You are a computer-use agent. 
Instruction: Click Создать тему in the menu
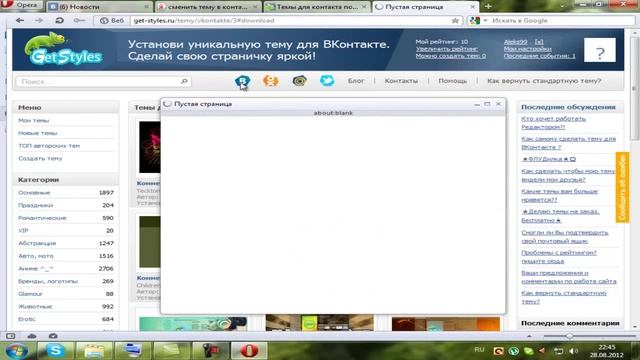(x=40, y=158)
